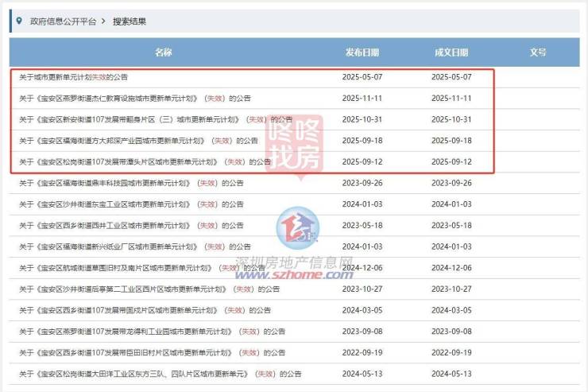Go to 政府信息公开平台 breadcrumb link
588x392 pixels.
click(63, 21)
